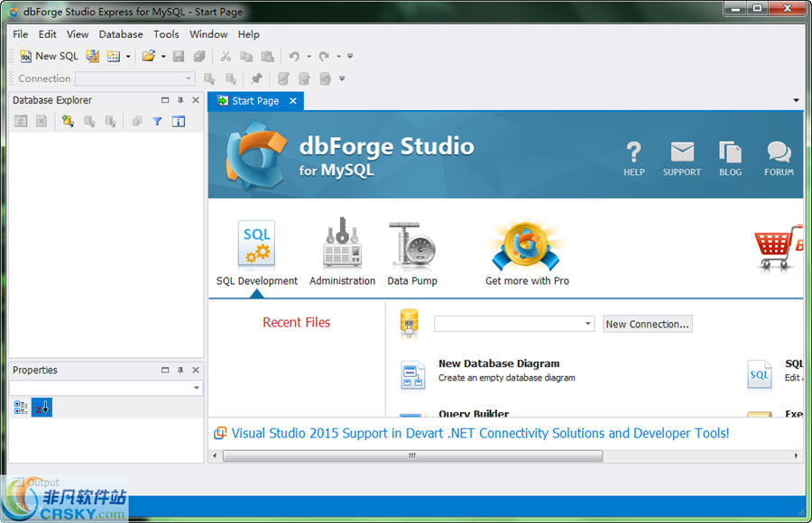Select the Administration section
This screenshot has height=523, width=812.
342,252
